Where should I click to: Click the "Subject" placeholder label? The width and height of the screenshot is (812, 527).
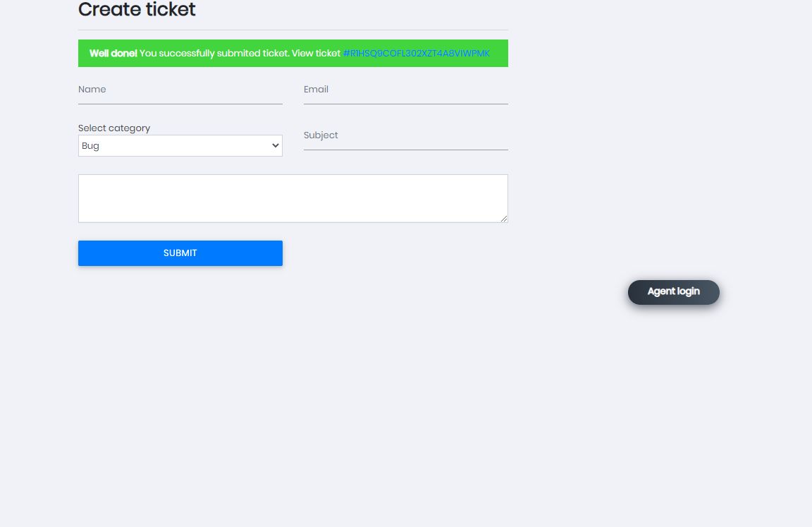point(321,135)
